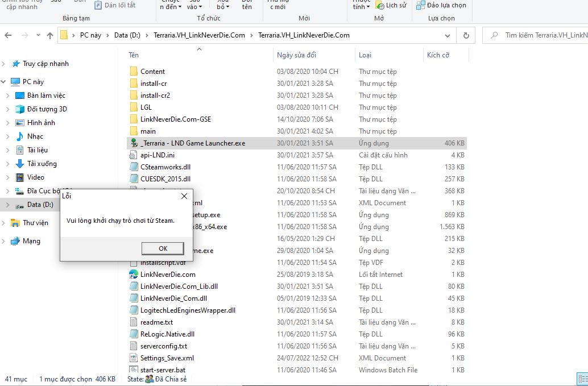This screenshot has width=588, height=386.
Task: Click the Terraria LND Game Launcher icon
Action: 134,143
